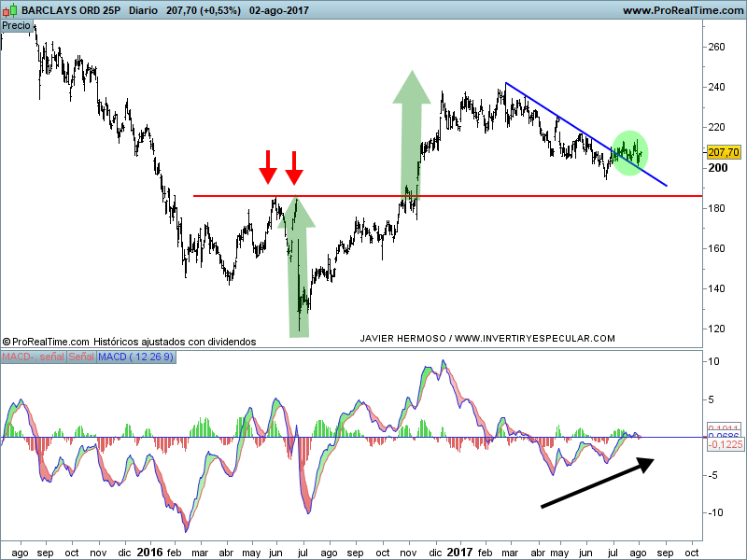The height and width of the screenshot is (560, 747).
Task: Select the MACD (12 26 9) label
Action: tap(135, 357)
